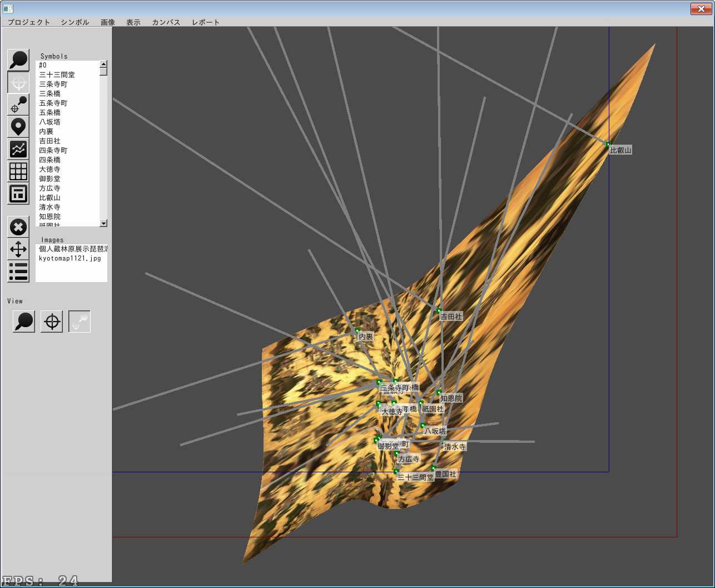Click the 御影堂 label on the map

point(389,446)
